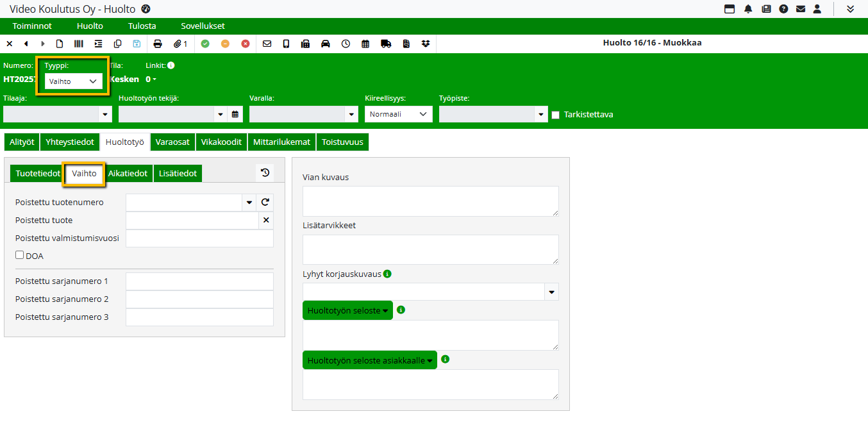Open the Poistettu tuotenumero dropdown arrow
This screenshot has width=868, height=425.
[249, 203]
